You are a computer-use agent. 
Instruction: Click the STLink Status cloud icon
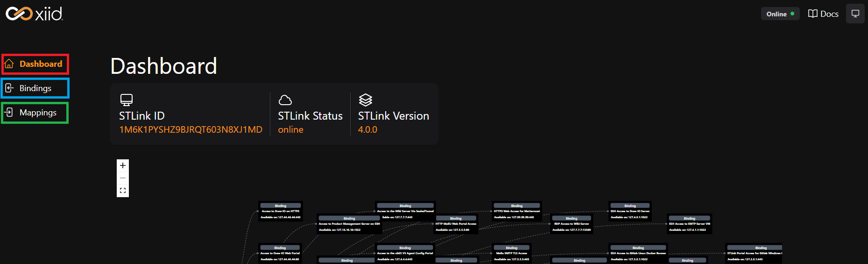(x=285, y=100)
